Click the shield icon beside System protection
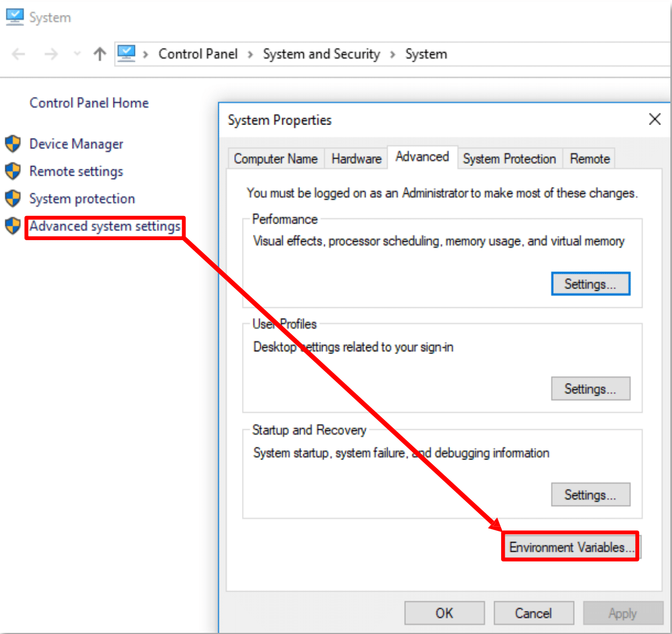This screenshot has height=634, width=672. 13,199
